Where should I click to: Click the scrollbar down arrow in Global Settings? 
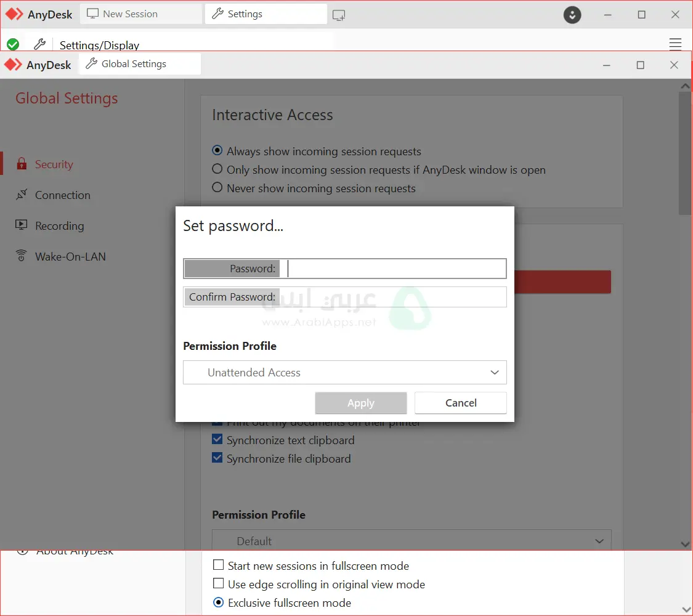click(x=685, y=544)
